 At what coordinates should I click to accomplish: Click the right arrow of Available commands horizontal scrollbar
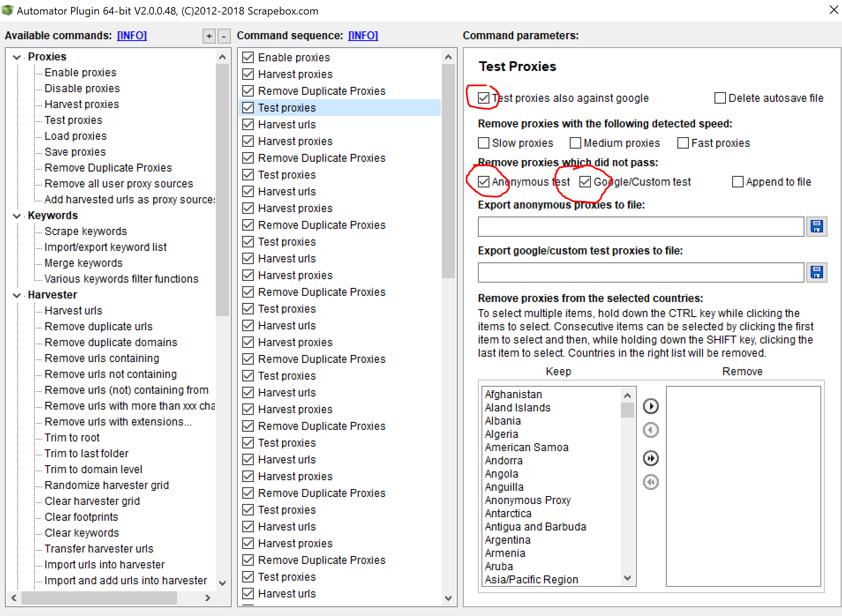click(208, 598)
